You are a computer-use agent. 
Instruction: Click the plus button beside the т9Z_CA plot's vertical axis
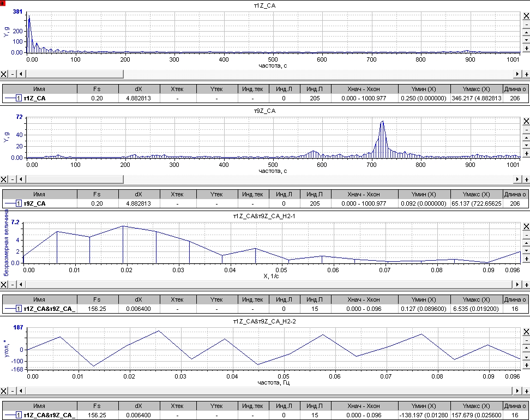click(x=526, y=154)
